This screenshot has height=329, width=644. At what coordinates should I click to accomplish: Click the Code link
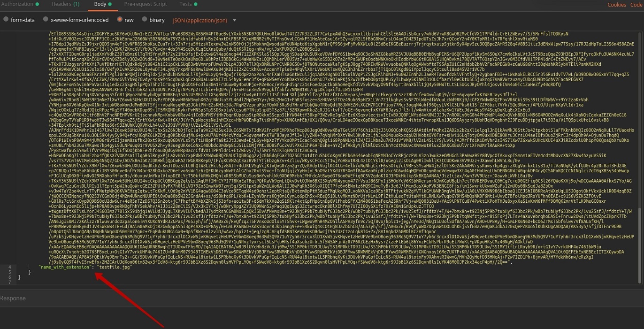(x=636, y=5)
